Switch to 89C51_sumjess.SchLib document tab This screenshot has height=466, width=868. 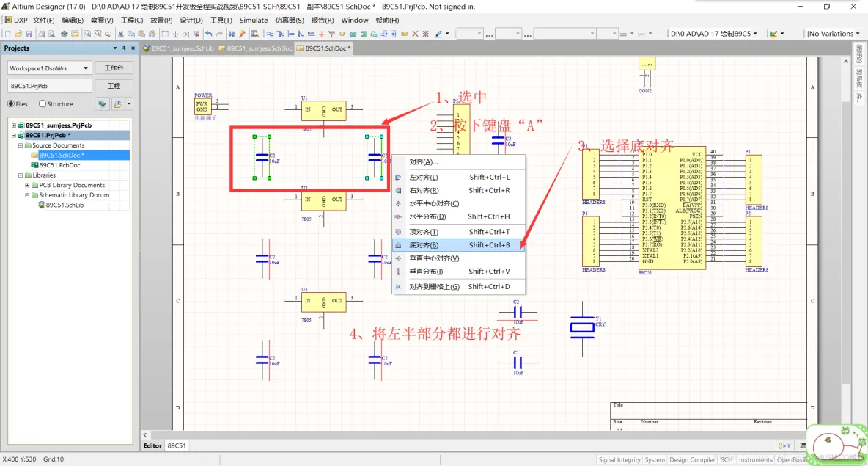[179, 48]
